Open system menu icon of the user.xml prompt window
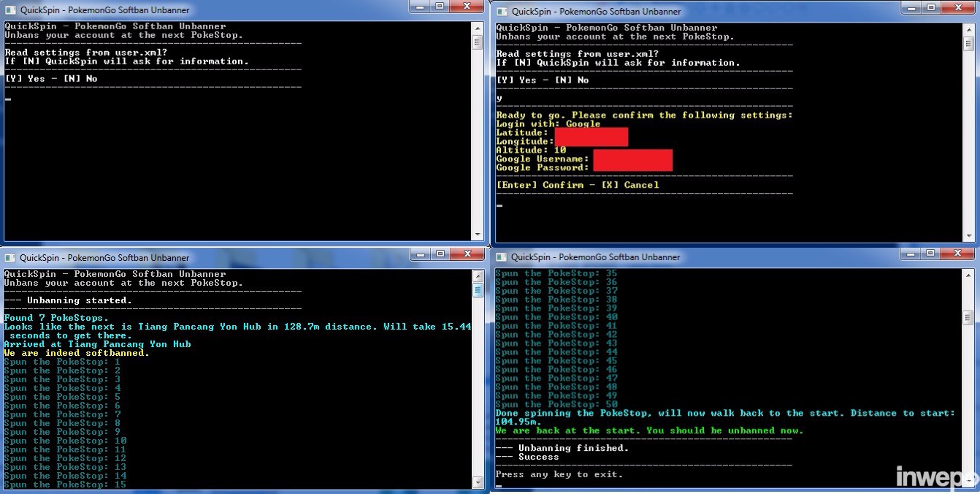Viewport: 980px width, 494px height. pyautogui.click(x=9, y=10)
